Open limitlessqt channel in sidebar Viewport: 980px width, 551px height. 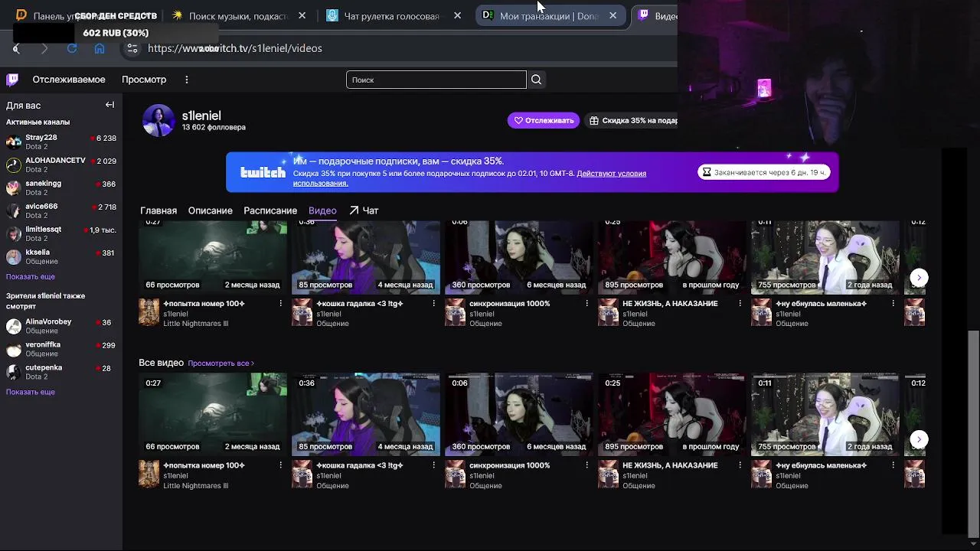61,233
